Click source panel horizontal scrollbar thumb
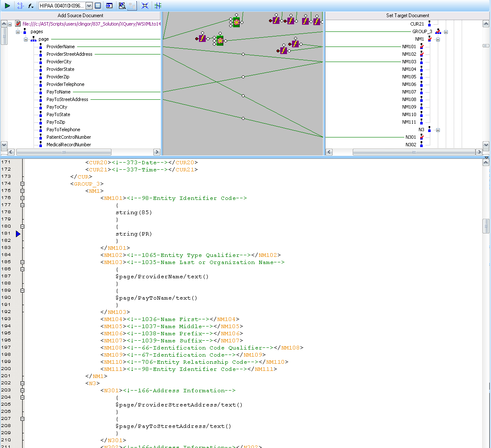The height and width of the screenshot is (448, 491). 64,152
